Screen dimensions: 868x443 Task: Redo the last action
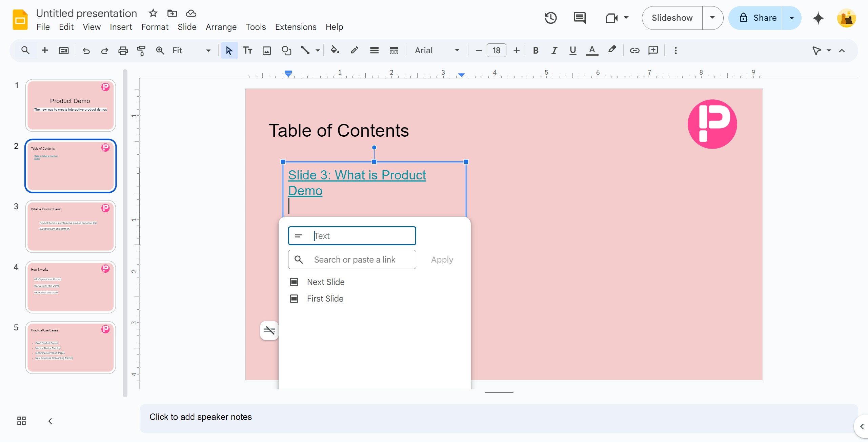tap(104, 51)
